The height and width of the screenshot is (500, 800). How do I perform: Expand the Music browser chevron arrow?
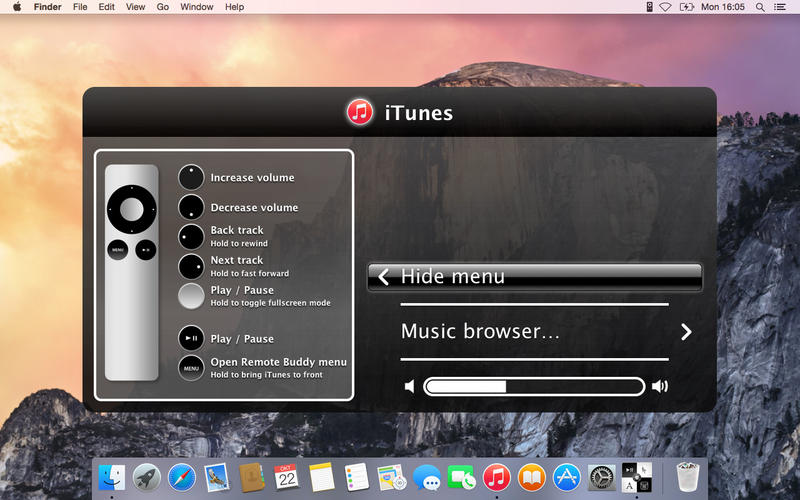(x=686, y=332)
